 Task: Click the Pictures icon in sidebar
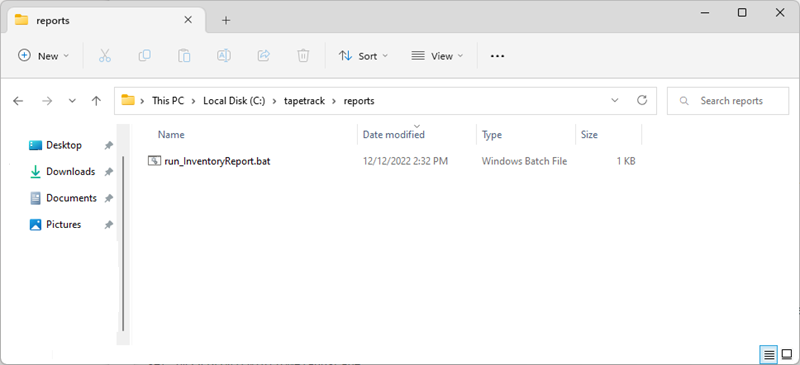tap(35, 225)
